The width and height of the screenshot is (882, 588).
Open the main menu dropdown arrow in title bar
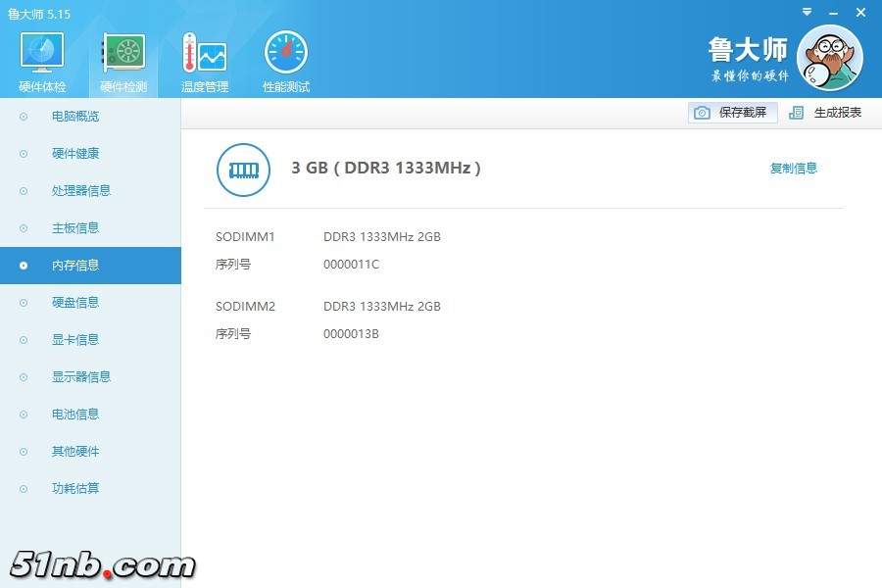807,13
